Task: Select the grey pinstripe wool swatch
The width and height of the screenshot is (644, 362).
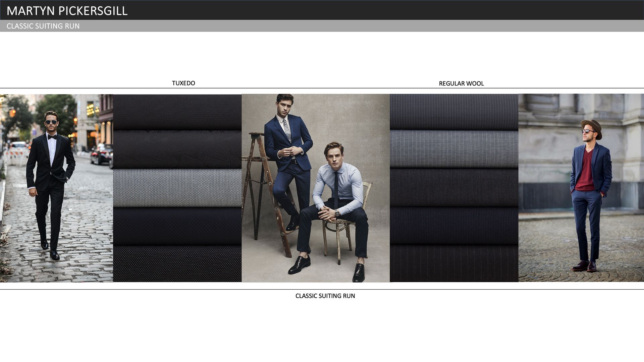Action: tap(454, 149)
